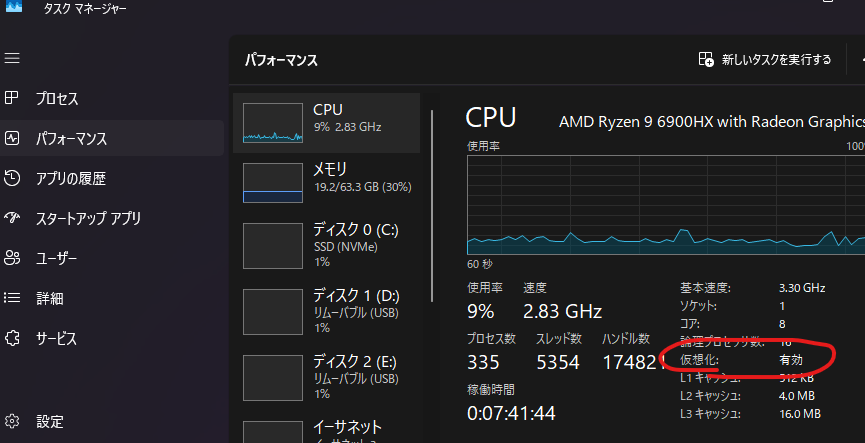Click the スタートアップ アプリ gauge icon
Viewport: 865px width, 443px height.
pos(12,218)
